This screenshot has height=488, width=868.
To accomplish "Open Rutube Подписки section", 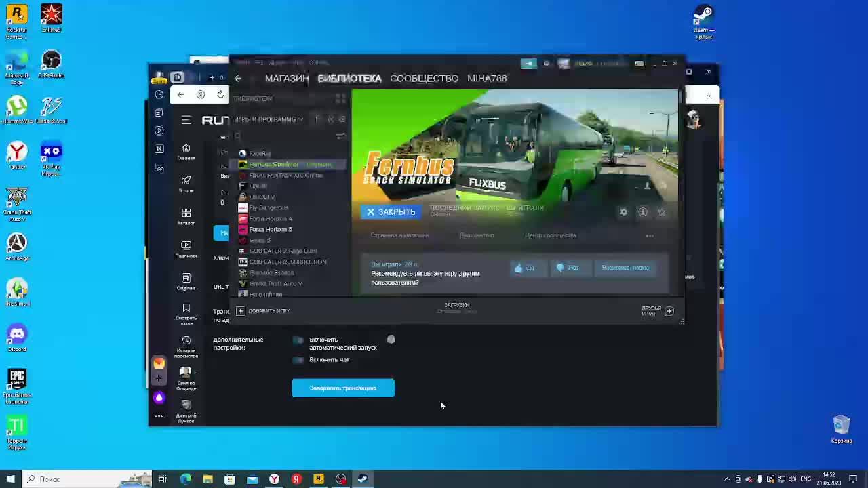I will coord(186,249).
